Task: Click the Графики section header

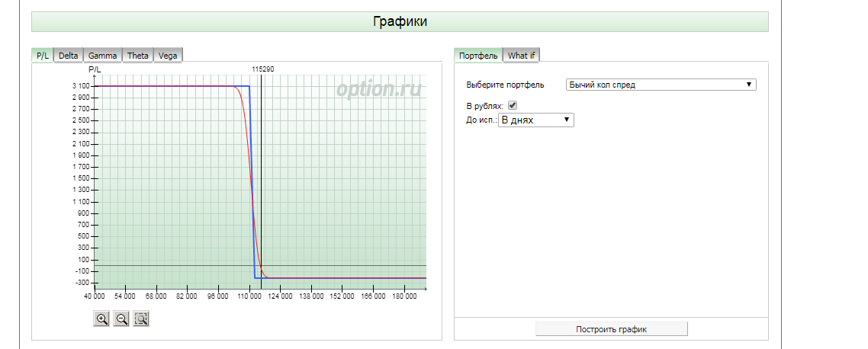Action: [400, 21]
